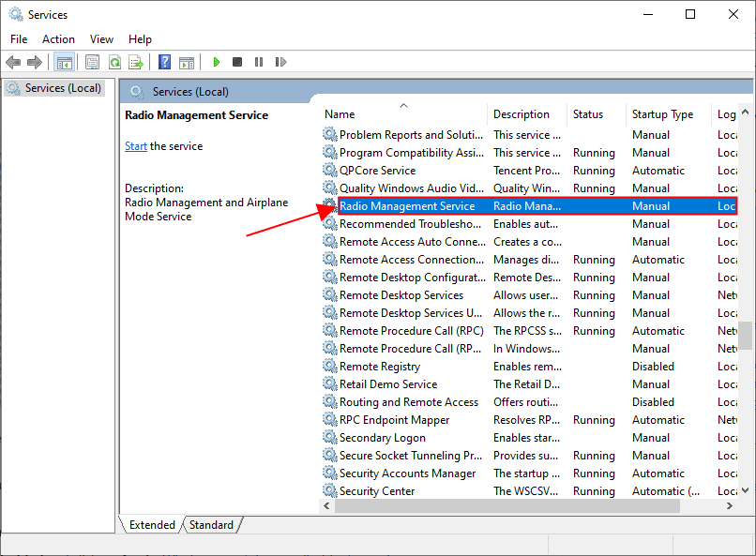Viewport: 756px width, 556px height.
Task: Click gear icon of Security Center
Action: coord(330,491)
